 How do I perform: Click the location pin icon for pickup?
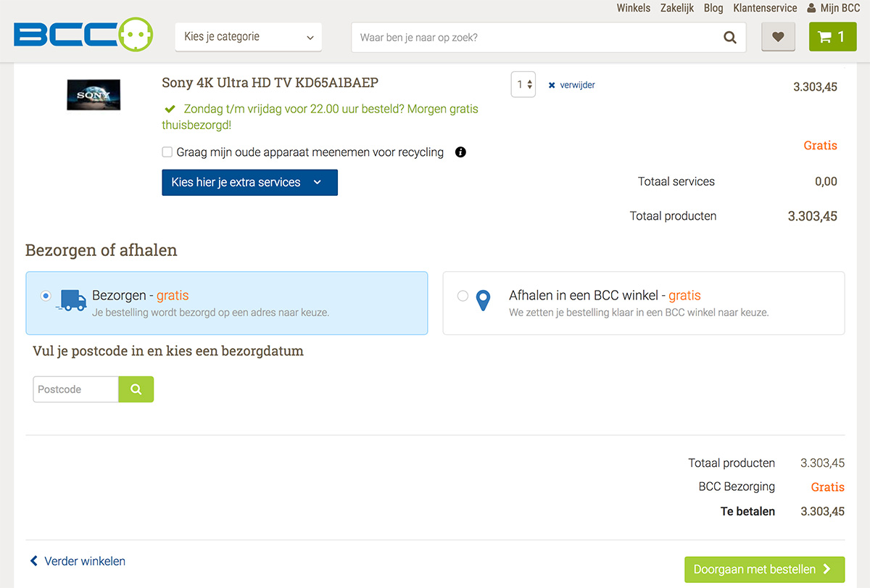483,301
